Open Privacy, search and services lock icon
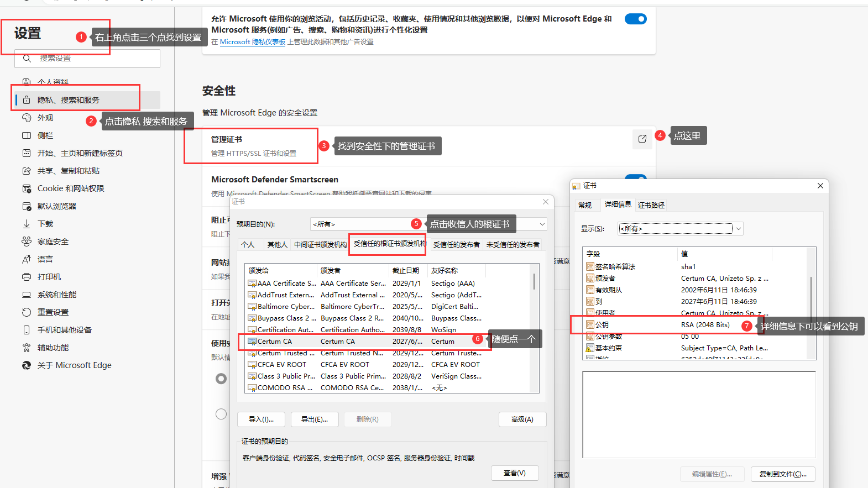The height and width of the screenshot is (488, 868). (x=27, y=100)
